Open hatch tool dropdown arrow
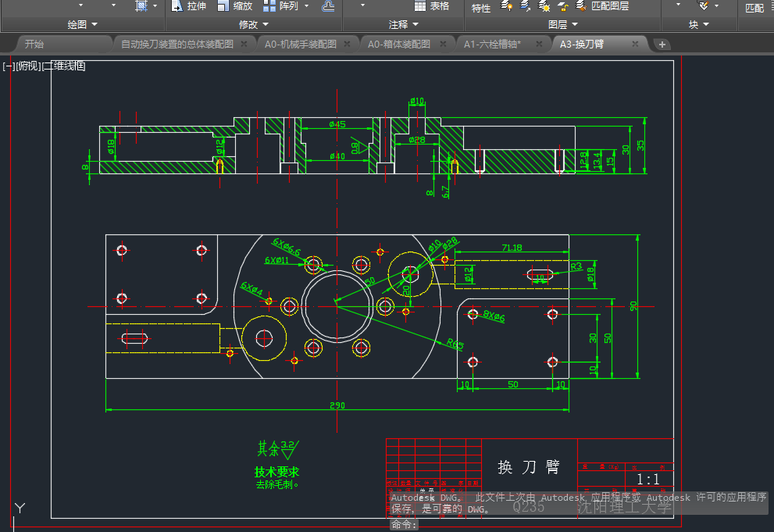Viewport: 774px width, 532px height. coord(155,6)
